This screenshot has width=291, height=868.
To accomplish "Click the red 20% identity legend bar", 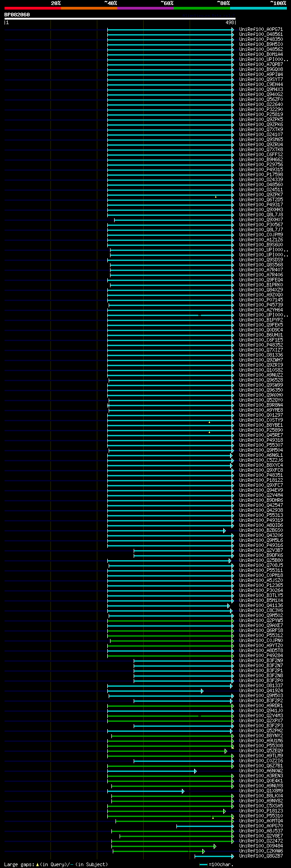I will point(33,8).
